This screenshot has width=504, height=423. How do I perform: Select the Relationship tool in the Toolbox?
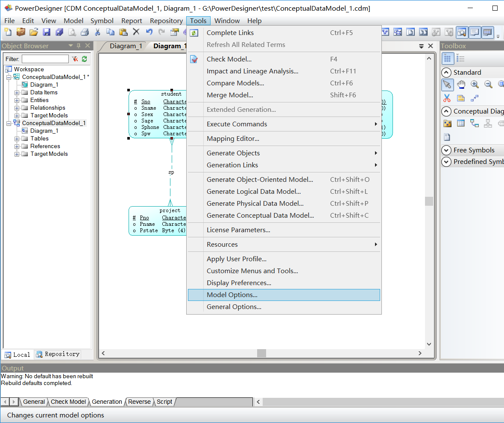pos(474,123)
